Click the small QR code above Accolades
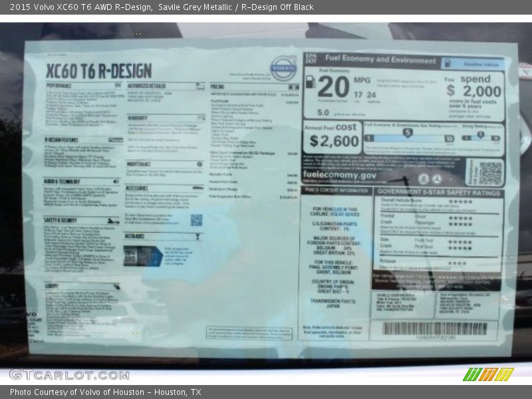Screen dimensions: 532x399 point(196,220)
